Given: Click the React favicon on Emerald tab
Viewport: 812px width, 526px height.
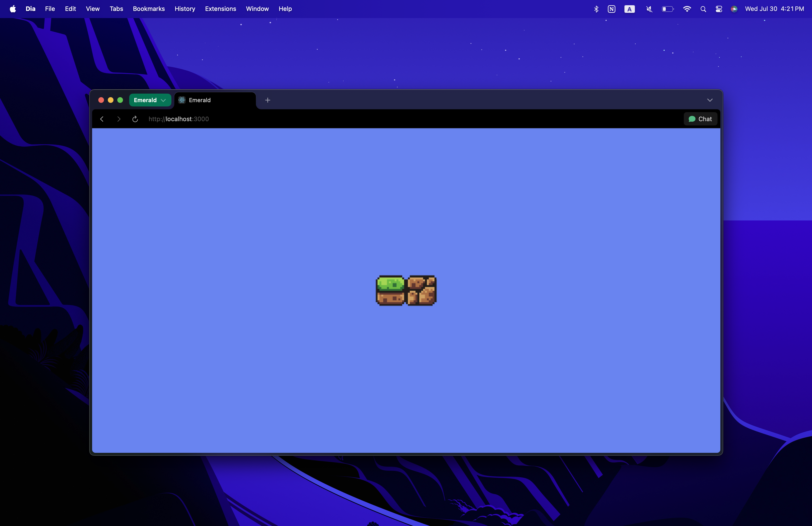Looking at the screenshot, I should point(182,100).
